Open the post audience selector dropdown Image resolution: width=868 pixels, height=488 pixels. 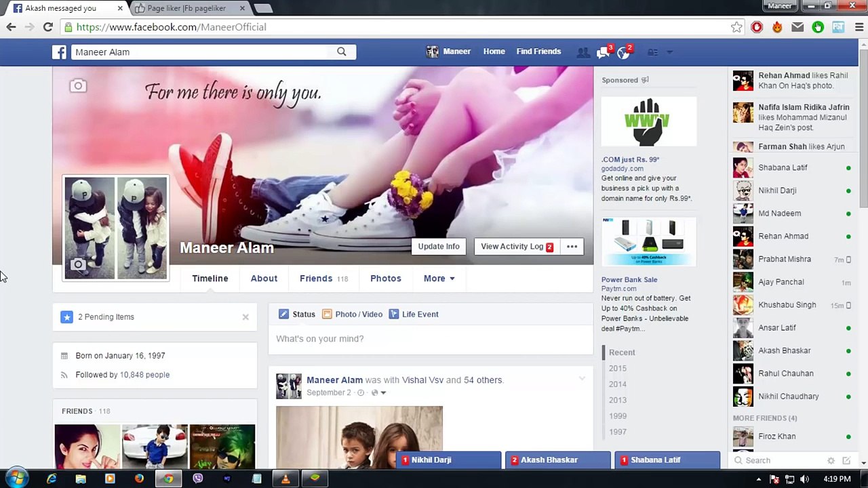378,393
